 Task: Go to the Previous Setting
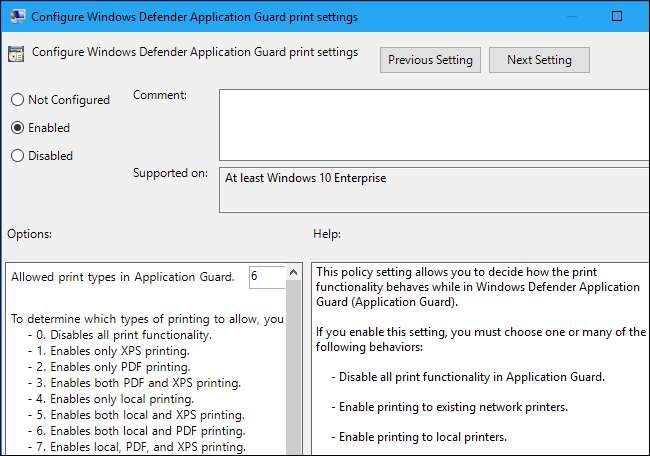tap(430, 60)
